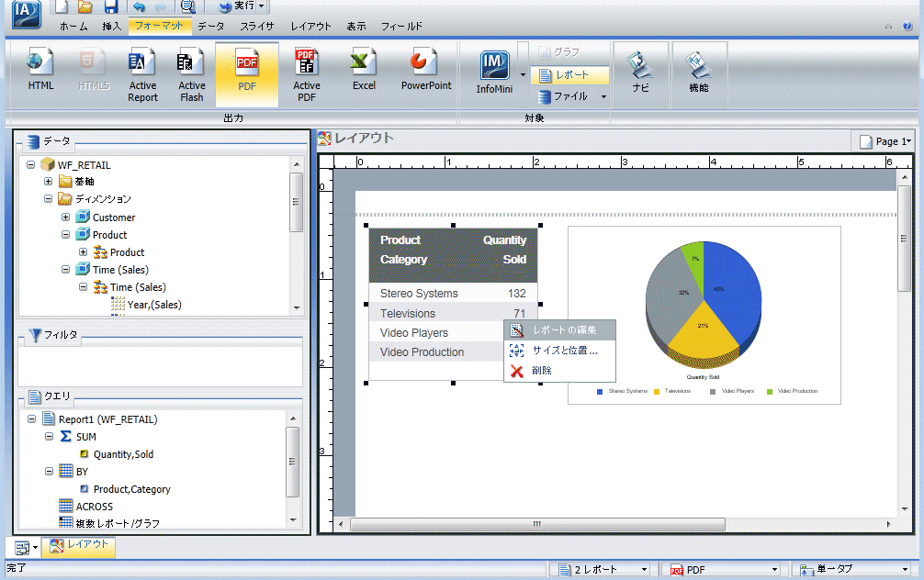Open the InfoMini dropdown arrow
Image resolution: width=924 pixels, height=580 pixels.
(x=523, y=74)
